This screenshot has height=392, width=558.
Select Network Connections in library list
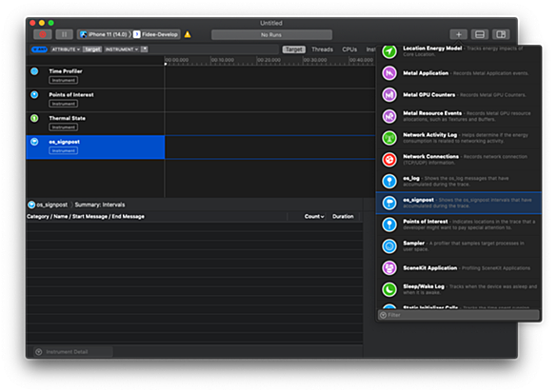click(x=459, y=160)
